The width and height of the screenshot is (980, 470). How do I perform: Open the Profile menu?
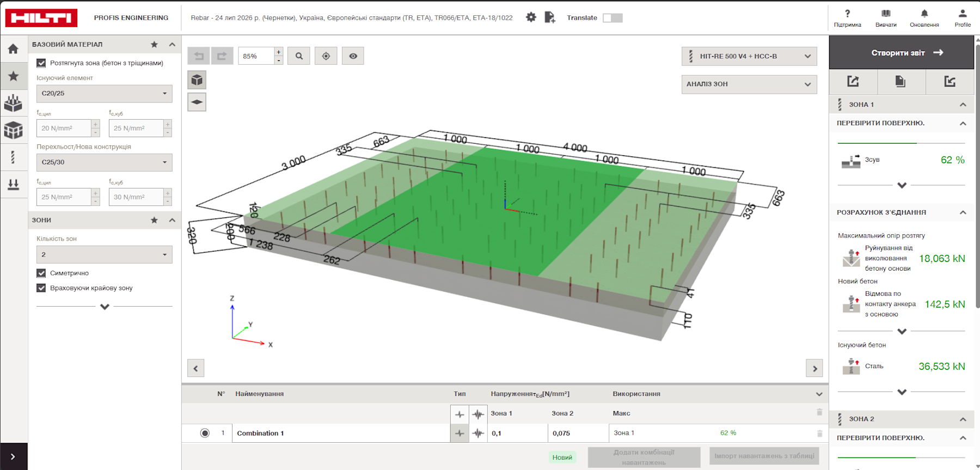pyautogui.click(x=962, y=18)
